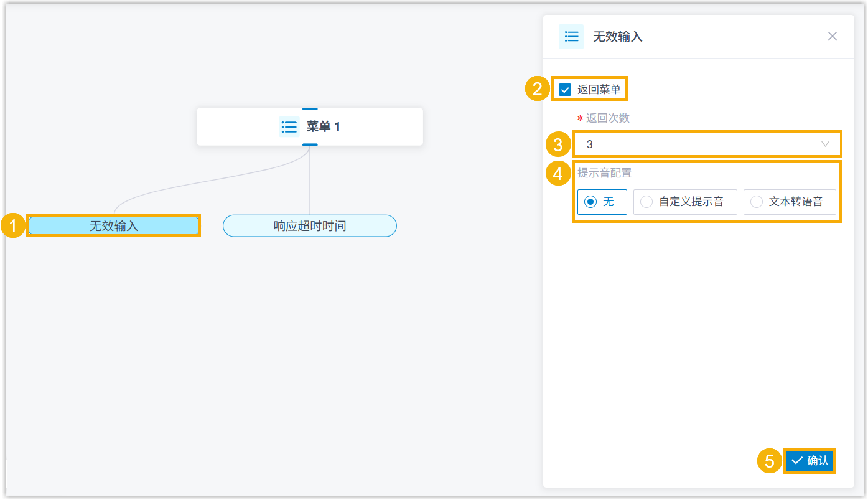
Task: Select the 响应超时时间 node
Action: (310, 226)
